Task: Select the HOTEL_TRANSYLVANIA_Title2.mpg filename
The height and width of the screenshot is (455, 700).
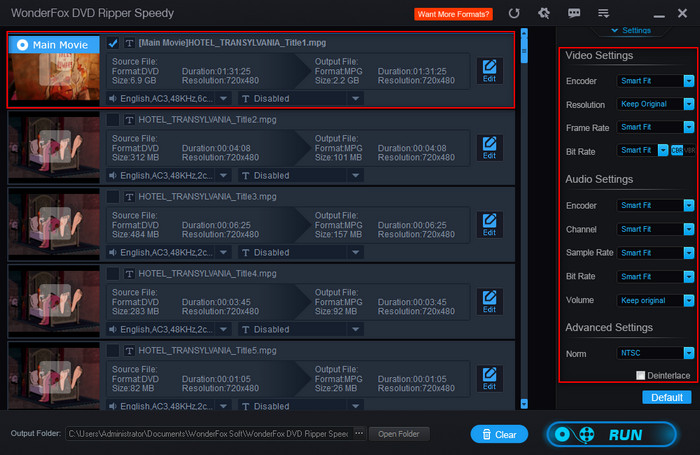Action: point(207,120)
